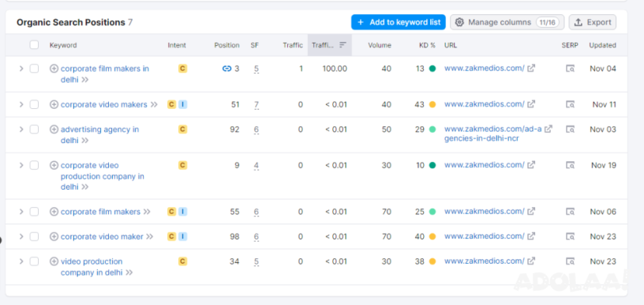Click plus icon beside 'corporate film makers' keyword
This screenshot has width=644, height=305.
pyautogui.click(x=54, y=212)
